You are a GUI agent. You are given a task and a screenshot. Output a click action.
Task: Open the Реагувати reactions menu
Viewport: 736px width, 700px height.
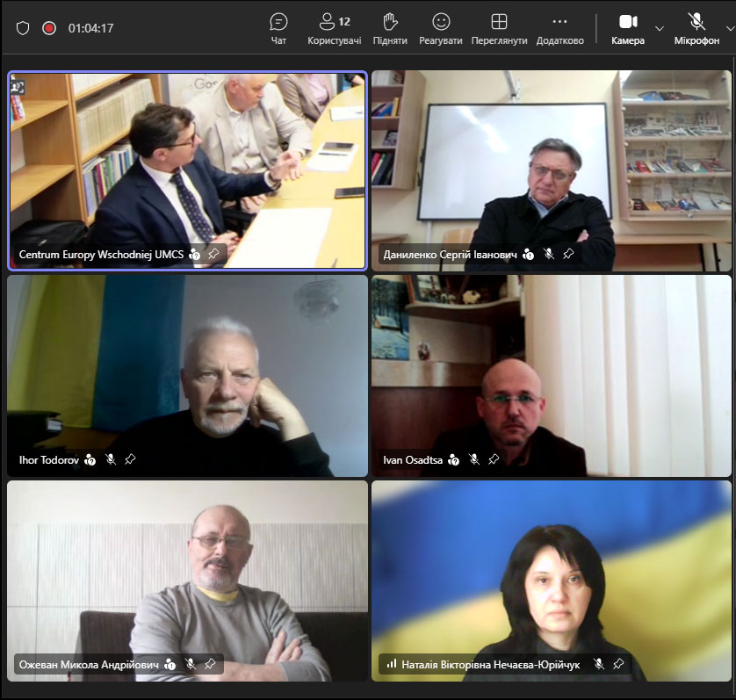[440, 29]
